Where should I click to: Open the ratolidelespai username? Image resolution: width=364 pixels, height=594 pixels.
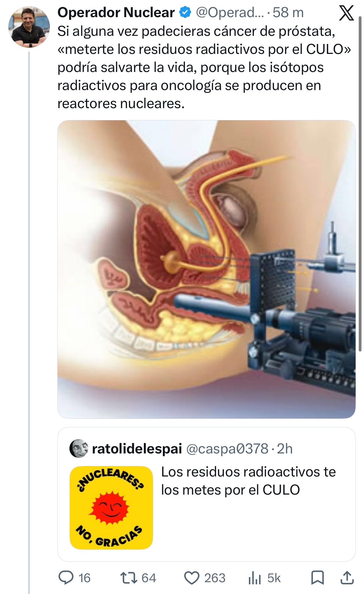137,449
